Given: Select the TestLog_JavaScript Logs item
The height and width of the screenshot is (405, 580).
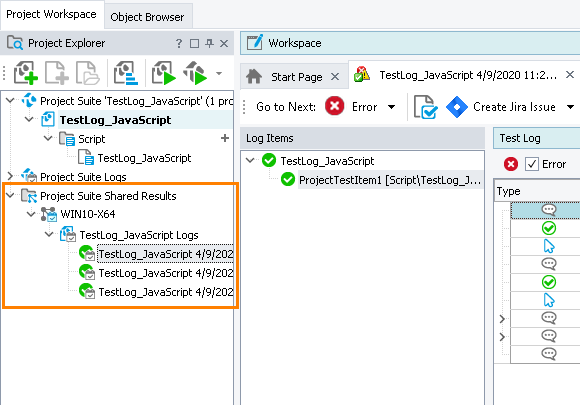Looking at the screenshot, I should [139, 235].
